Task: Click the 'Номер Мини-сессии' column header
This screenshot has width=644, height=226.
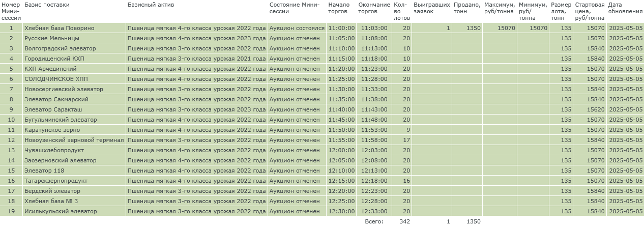Action: click(11, 11)
